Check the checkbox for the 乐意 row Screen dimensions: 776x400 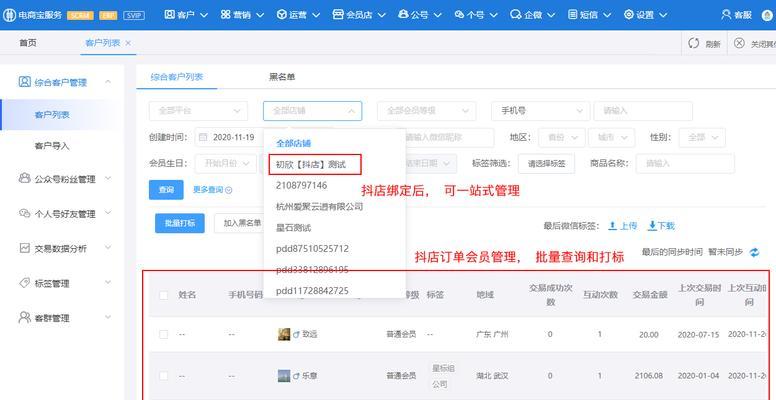(x=163, y=376)
